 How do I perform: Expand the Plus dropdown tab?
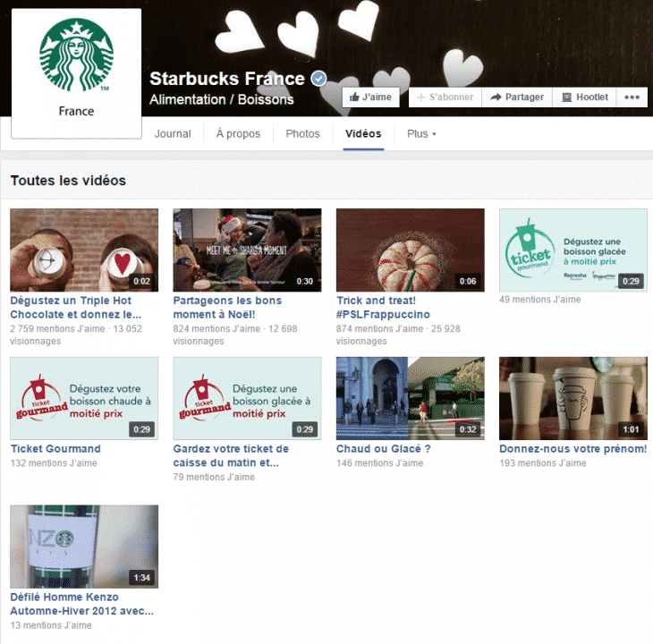coord(421,134)
